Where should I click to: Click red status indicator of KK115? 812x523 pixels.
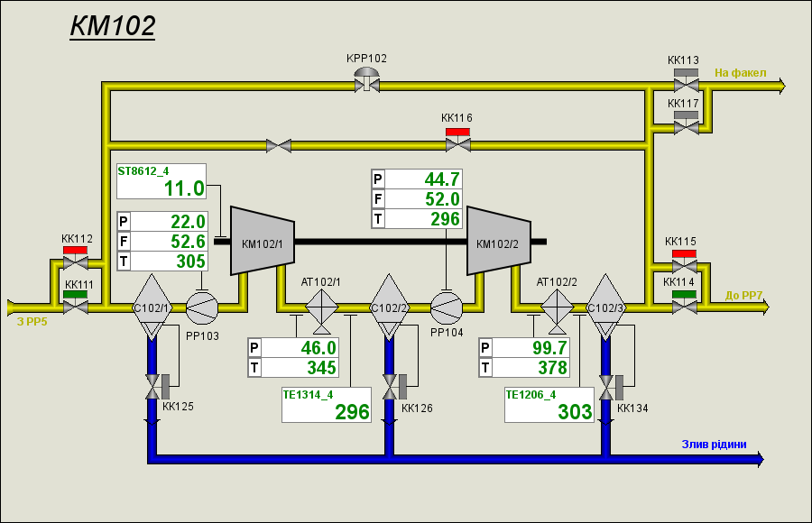(x=684, y=253)
